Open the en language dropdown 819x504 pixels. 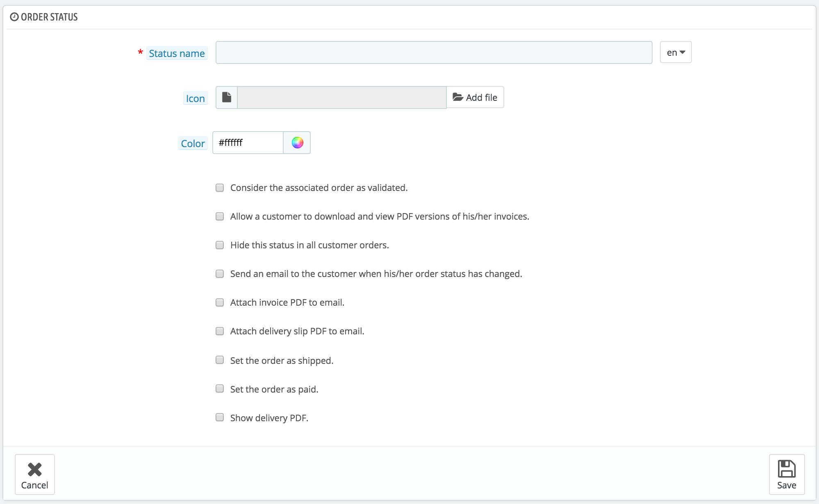point(676,52)
